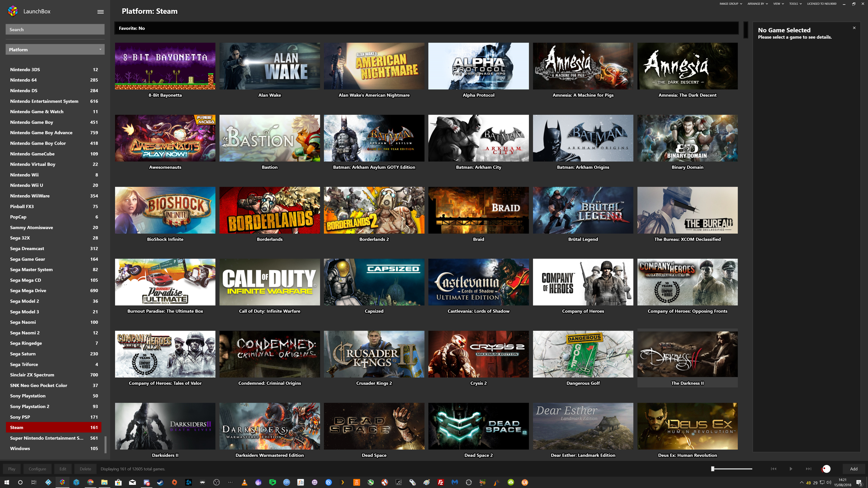This screenshot has width=868, height=488.
Task: Open OBS Studio from the taskbar
Action: coord(216,482)
